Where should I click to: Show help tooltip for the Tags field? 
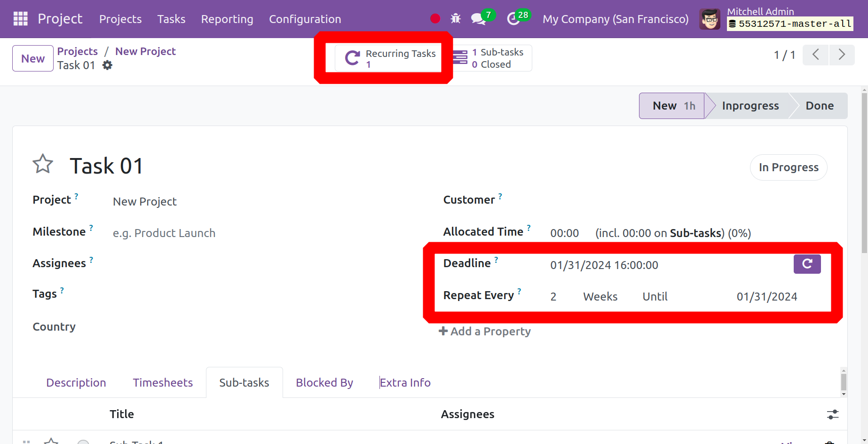pos(62,290)
